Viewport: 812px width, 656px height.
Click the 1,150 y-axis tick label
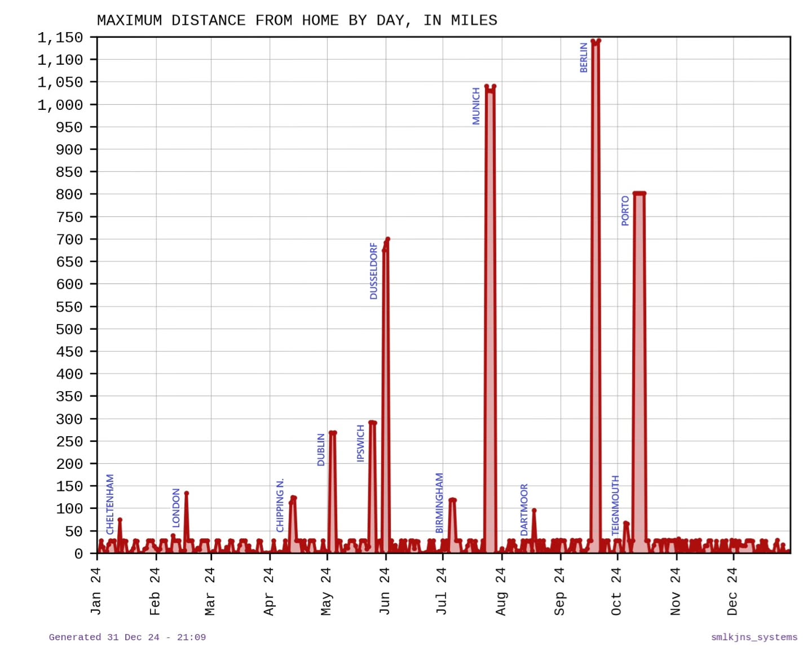click(x=60, y=38)
